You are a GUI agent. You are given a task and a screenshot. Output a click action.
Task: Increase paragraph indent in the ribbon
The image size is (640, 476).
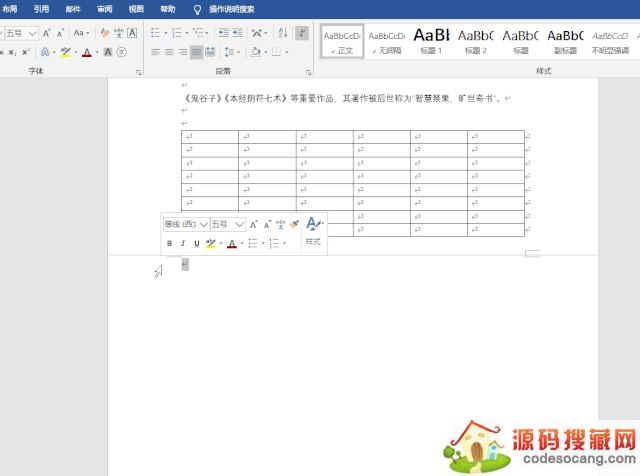pyautogui.click(x=237, y=33)
